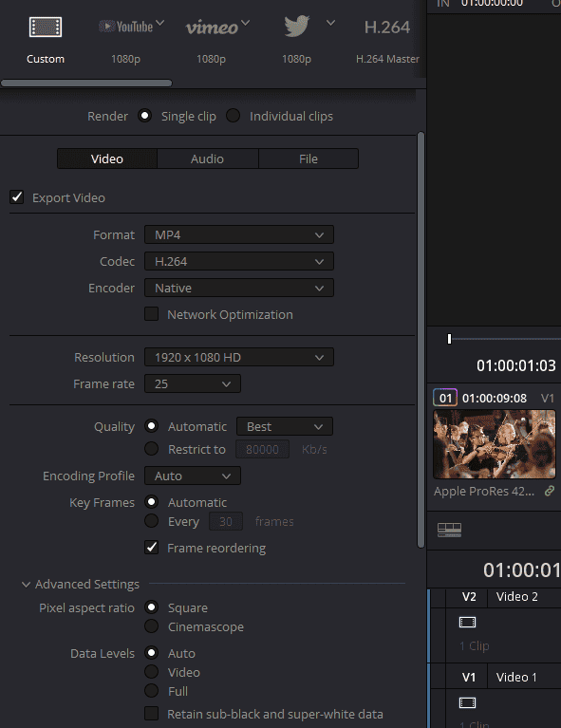The width and height of the screenshot is (561, 728).
Task: Click the Video 2 track name
Action: (x=517, y=597)
